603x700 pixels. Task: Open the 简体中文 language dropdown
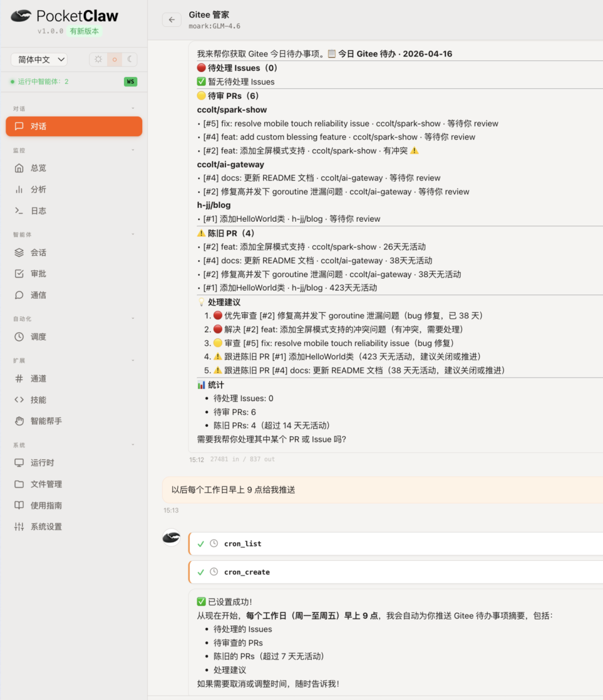[39, 59]
